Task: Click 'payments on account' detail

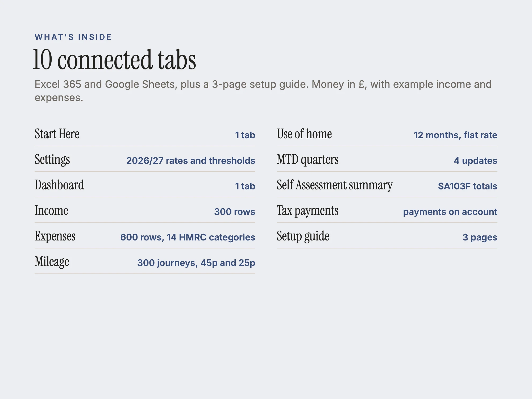Action: [x=450, y=212]
